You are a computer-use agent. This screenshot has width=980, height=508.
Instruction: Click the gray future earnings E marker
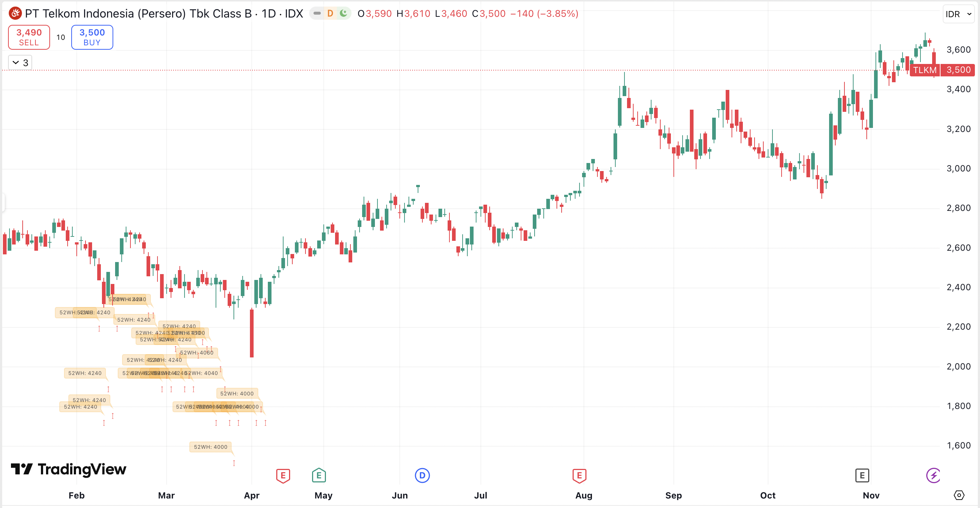coord(862,475)
